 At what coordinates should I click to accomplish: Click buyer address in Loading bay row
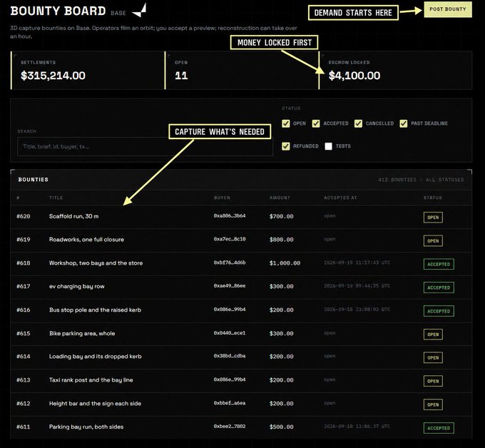click(x=230, y=356)
